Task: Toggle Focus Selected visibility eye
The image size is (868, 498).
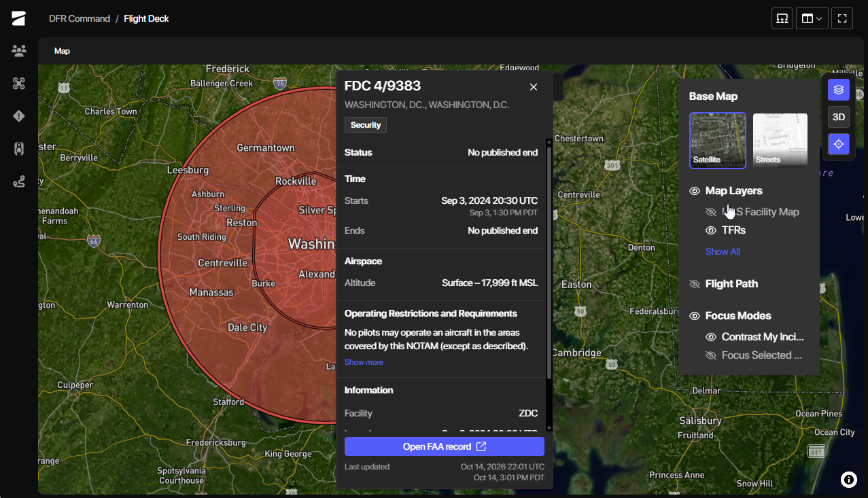Action: click(x=711, y=355)
